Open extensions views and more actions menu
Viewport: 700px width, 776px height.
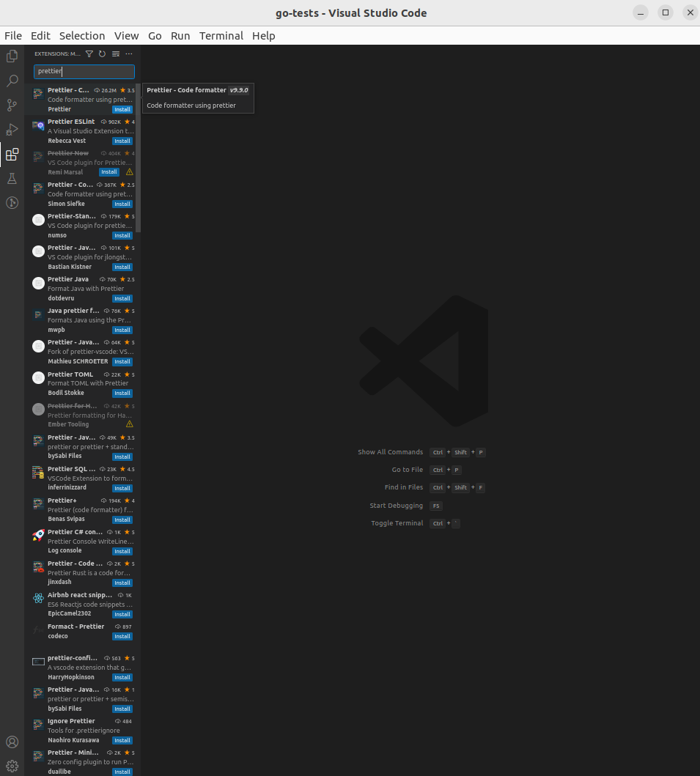coord(129,54)
